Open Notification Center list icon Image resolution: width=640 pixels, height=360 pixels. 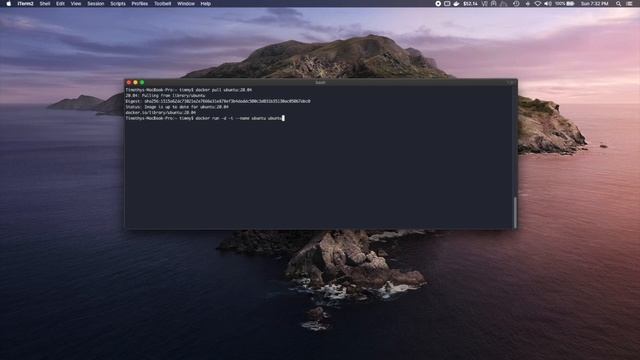[x=629, y=4]
